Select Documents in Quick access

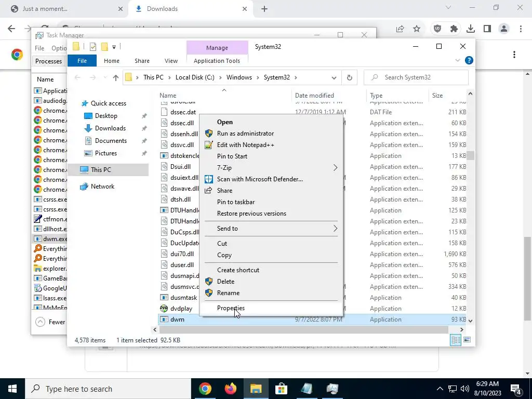(111, 140)
